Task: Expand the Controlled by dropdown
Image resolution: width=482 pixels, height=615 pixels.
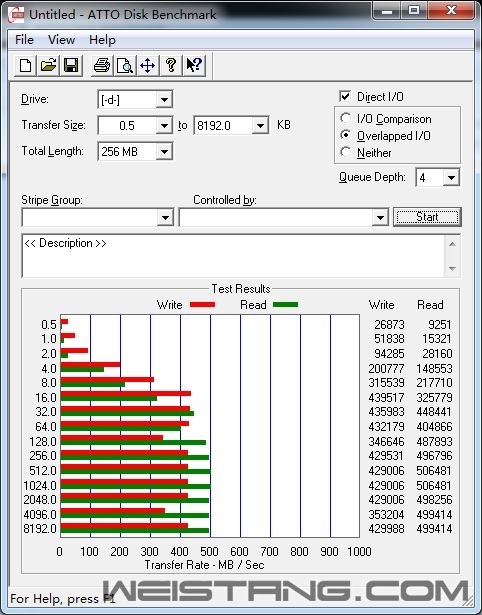Action: [380, 217]
